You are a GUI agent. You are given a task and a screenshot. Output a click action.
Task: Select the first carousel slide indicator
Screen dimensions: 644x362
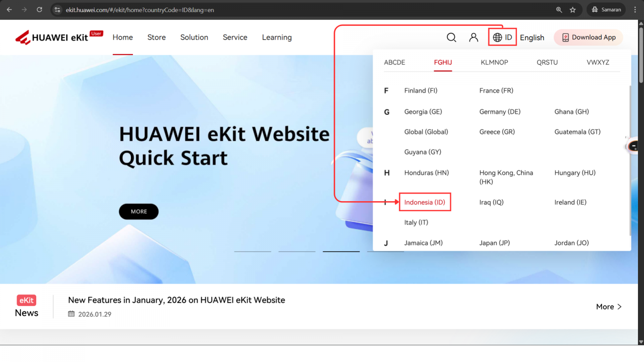pyautogui.click(x=253, y=251)
